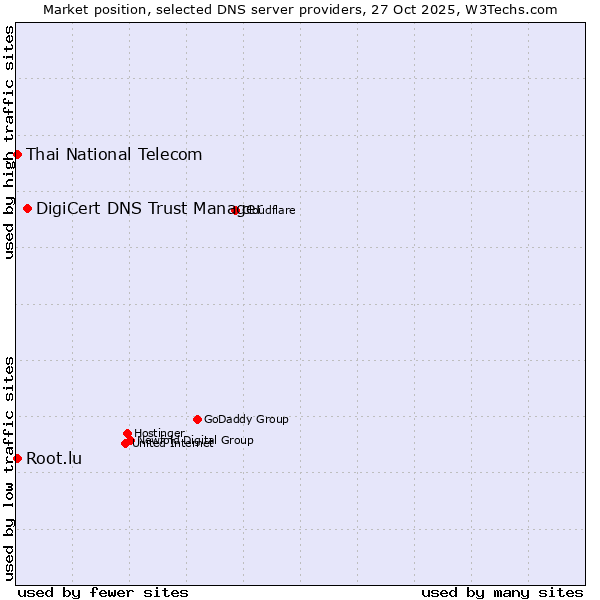600x600 pixels.
Task: Click the 'used by low traffic sites' axis label
Action: [9, 467]
